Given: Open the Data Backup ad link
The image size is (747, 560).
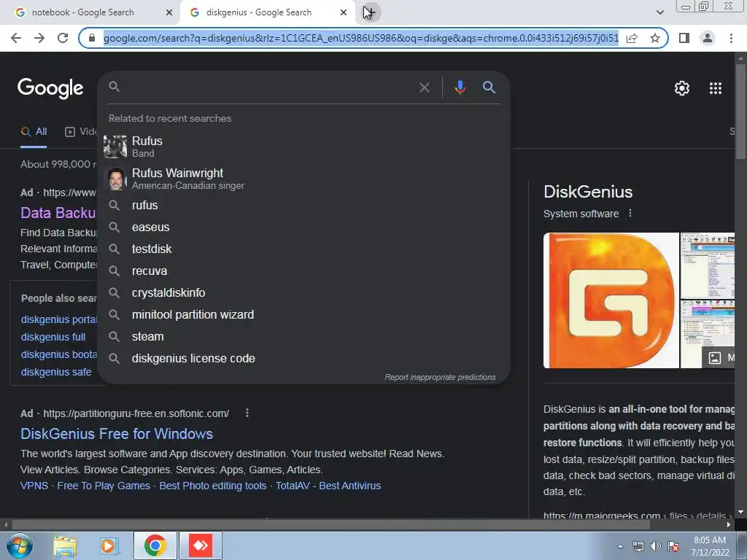Looking at the screenshot, I should click(58, 213).
